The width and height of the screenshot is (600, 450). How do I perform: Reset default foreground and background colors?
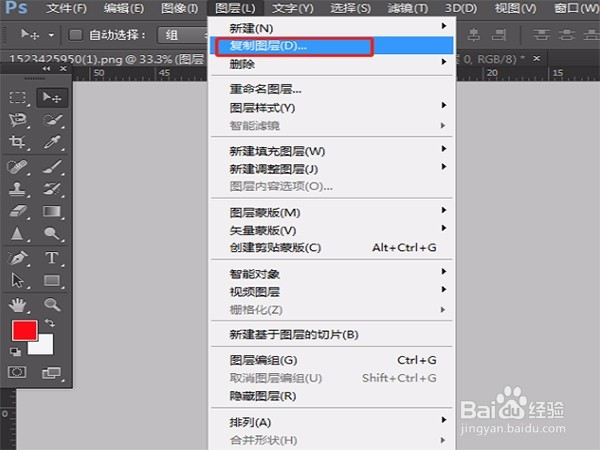[15, 352]
